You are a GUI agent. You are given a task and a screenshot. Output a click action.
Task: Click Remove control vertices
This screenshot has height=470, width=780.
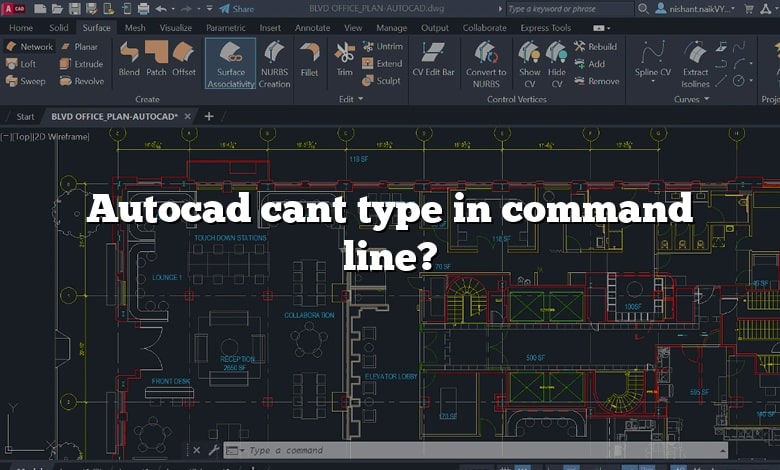click(x=596, y=81)
